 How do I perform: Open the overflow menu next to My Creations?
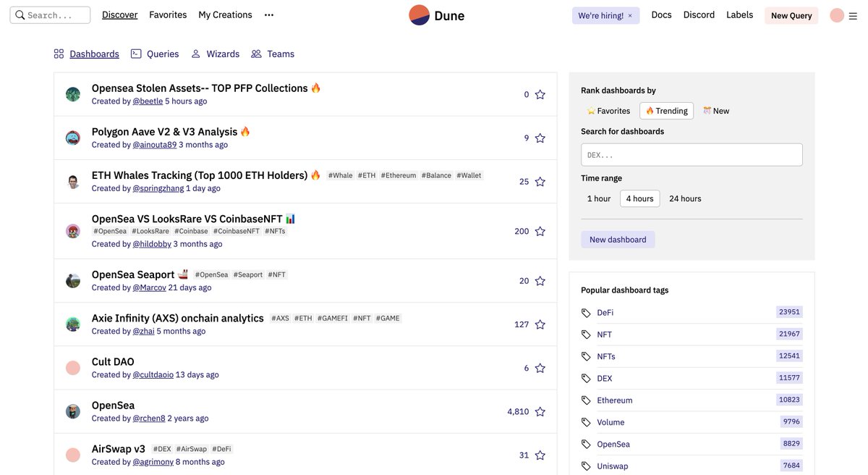tap(269, 14)
